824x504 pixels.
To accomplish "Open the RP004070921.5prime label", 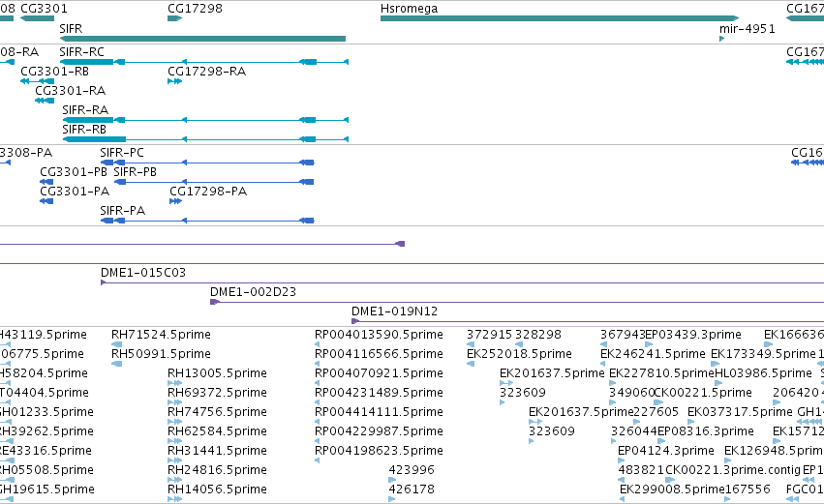I will point(379,373).
